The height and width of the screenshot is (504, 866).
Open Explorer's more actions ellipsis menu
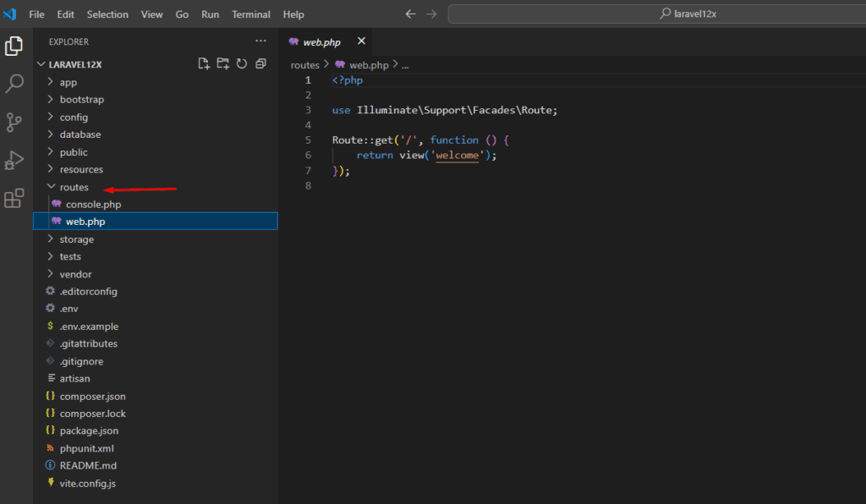point(260,41)
